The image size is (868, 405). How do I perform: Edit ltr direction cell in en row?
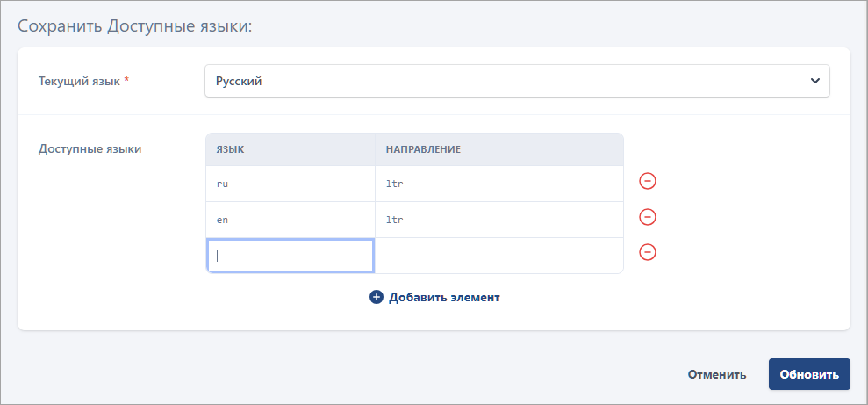click(499, 220)
